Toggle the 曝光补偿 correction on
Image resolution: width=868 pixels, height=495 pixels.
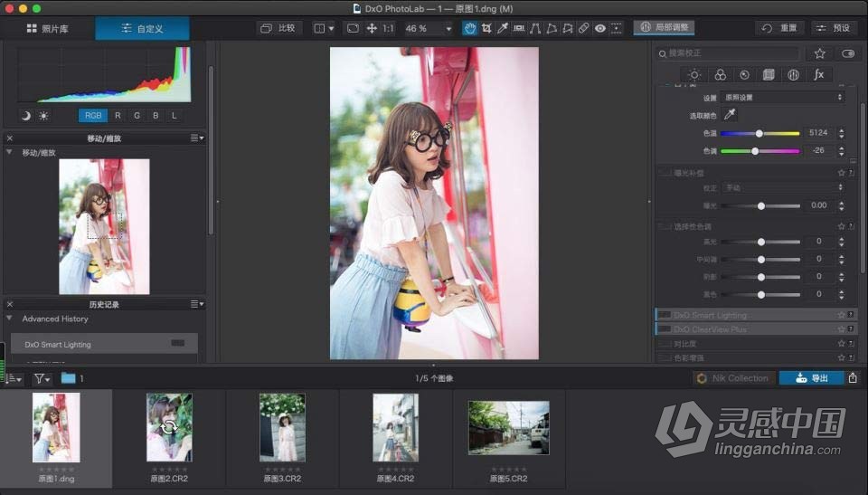[x=665, y=173]
